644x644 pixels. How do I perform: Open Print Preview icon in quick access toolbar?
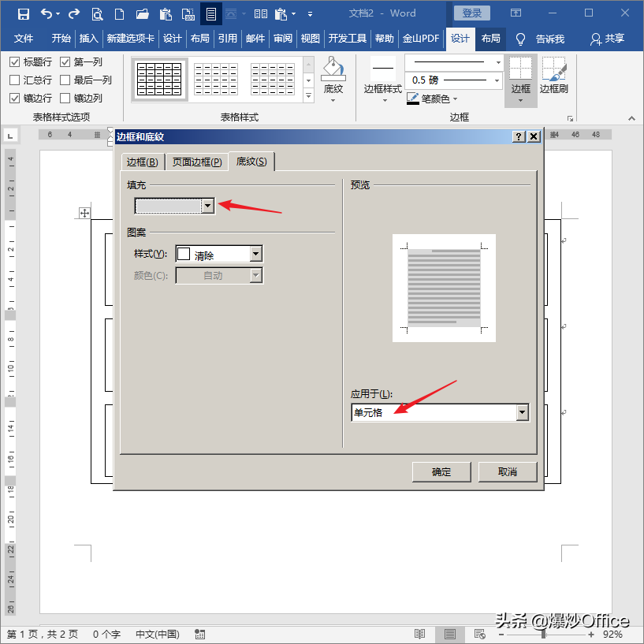(x=97, y=14)
